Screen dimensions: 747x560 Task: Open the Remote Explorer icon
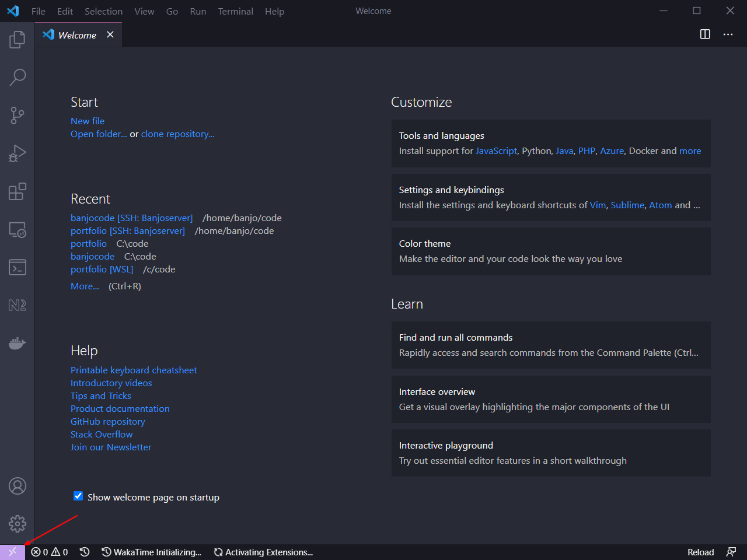pyautogui.click(x=18, y=229)
